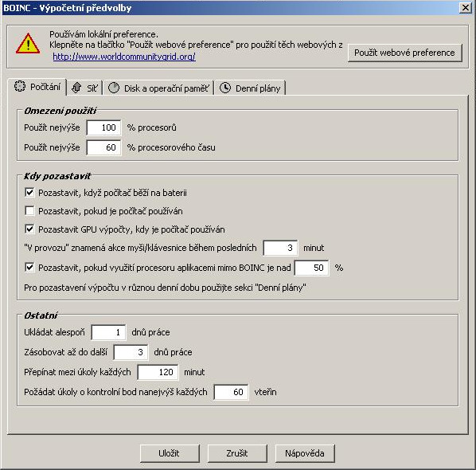The height and width of the screenshot is (470, 476).
Task: Close the BOINC preferences dialog
Action: click(x=466, y=8)
